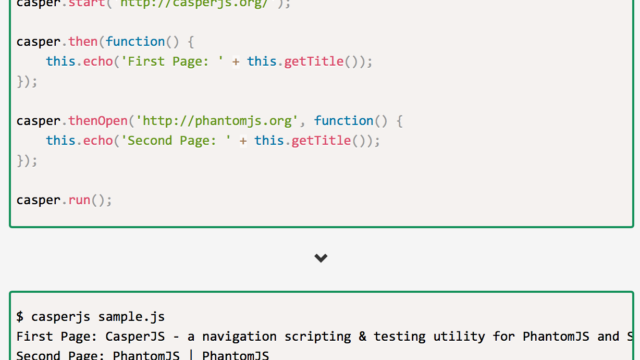Click the line "casper.thenOpen('http://phantomjs.org', function() {"
Viewport: 640px width, 360px height.
pos(209,121)
